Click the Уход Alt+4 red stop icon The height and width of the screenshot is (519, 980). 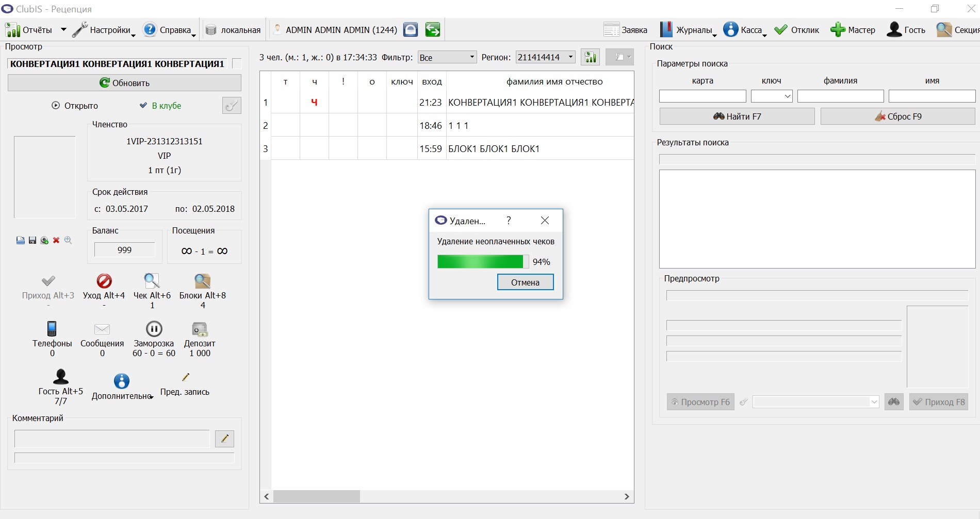pos(104,281)
